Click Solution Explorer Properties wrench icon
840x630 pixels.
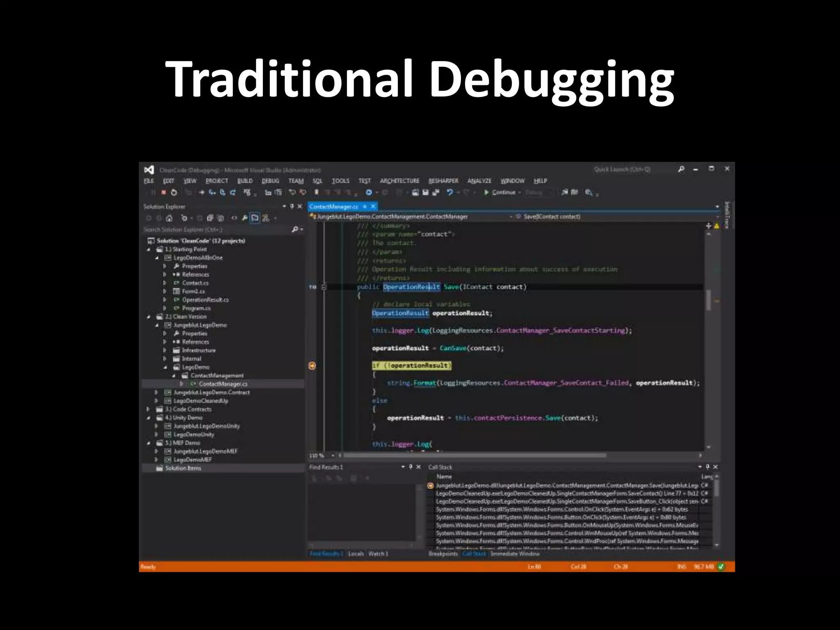pos(244,218)
